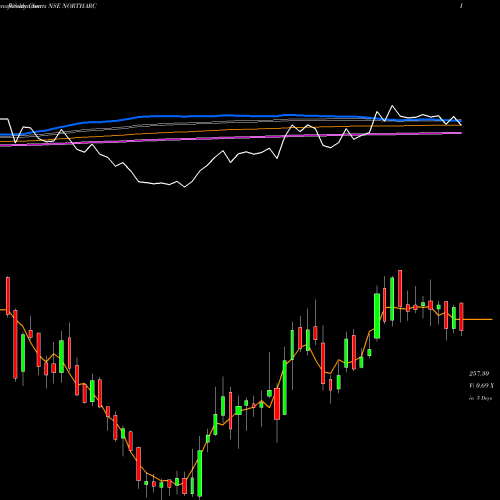Click the "in 5 Days" label
The width and height of the screenshot is (500, 500).
tap(480, 398)
